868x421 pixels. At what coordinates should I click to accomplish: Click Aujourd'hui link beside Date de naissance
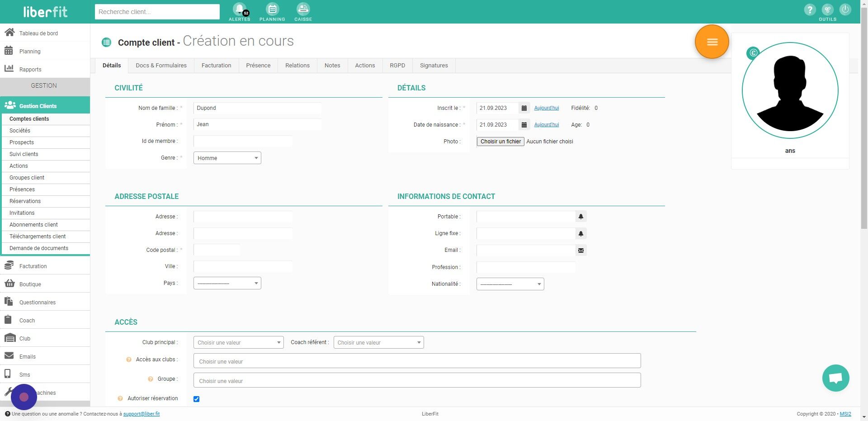(x=546, y=125)
